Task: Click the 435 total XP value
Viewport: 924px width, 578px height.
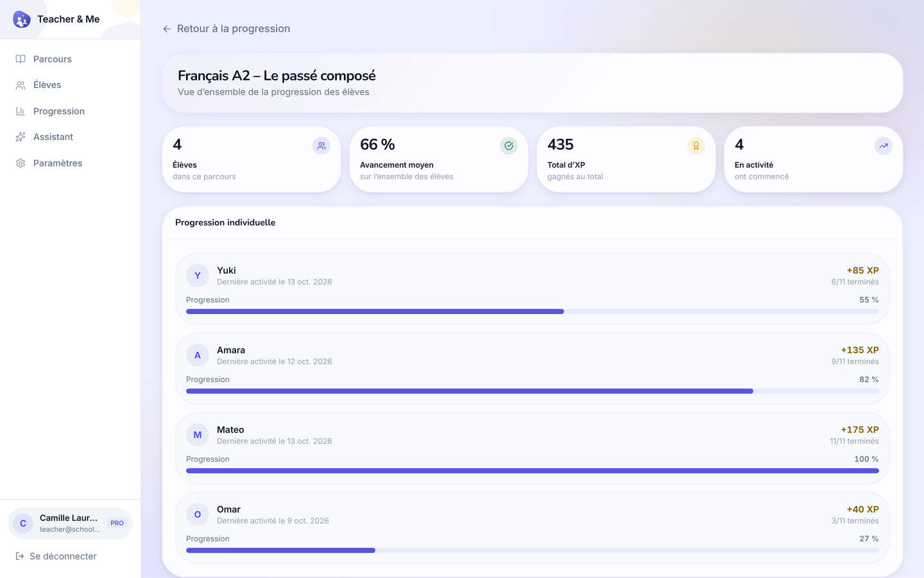Action: point(560,144)
